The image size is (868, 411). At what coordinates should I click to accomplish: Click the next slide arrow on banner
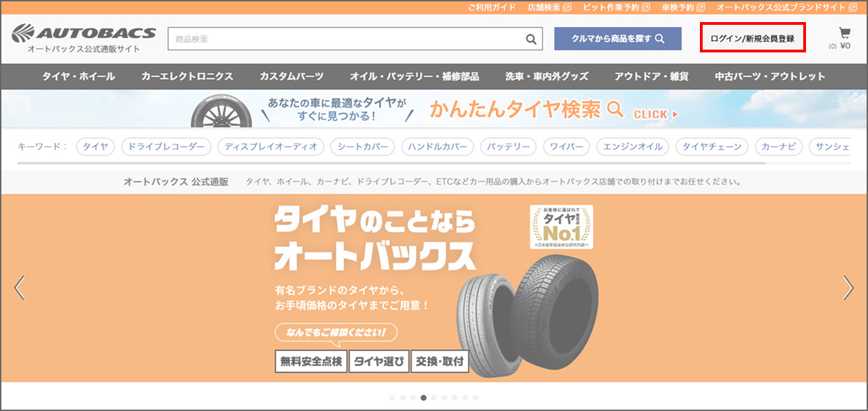848,288
